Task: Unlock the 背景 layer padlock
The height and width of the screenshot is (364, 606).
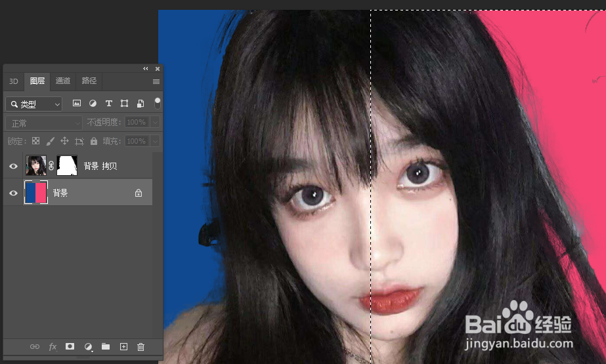Action: click(x=139, y=193)
